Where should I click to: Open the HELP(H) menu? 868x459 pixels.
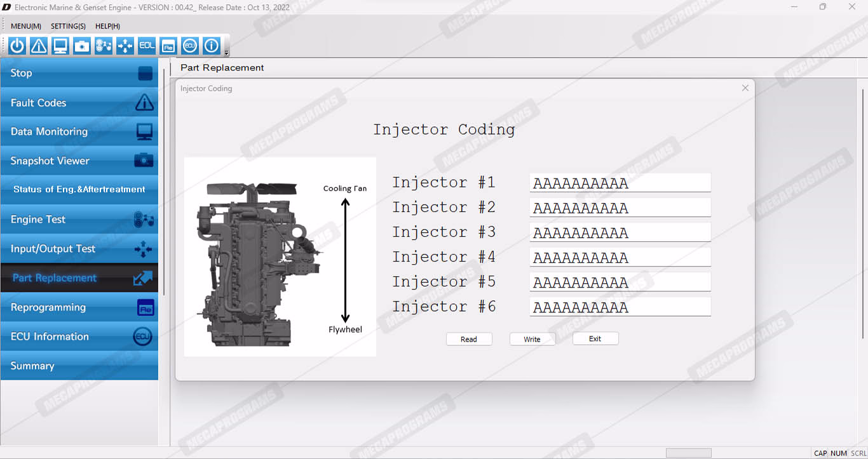pyautogui.click(x=107, y=26)
